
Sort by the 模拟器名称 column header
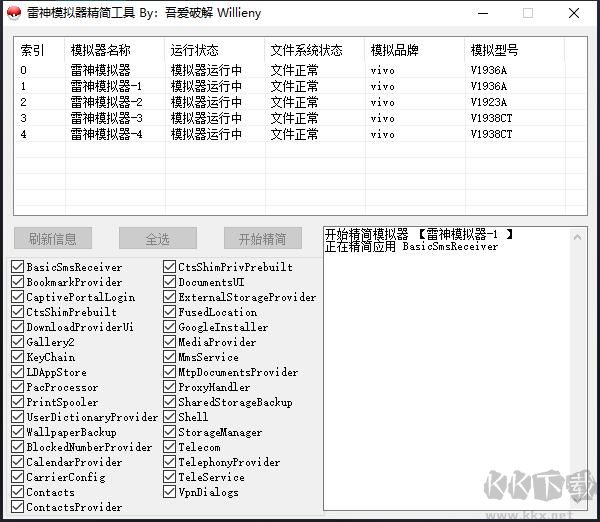[115, 50]
